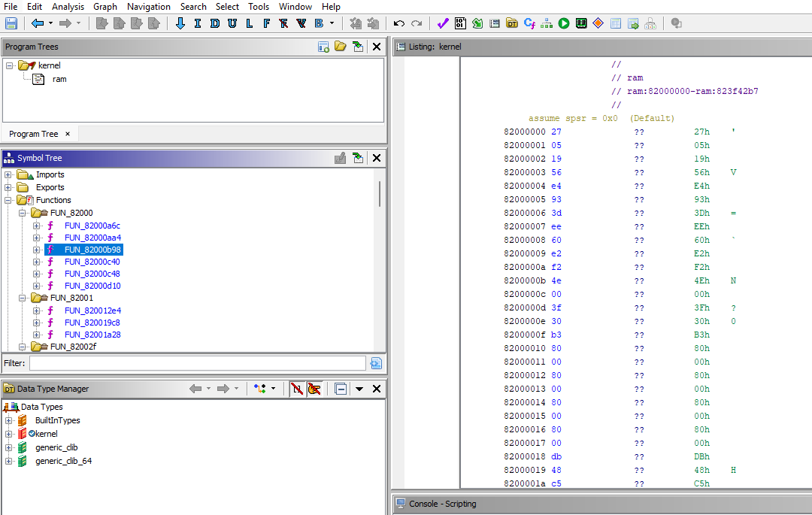Image resolution: width=812 pixels, height=515 pixels.
Task: Collapse the kernel node in Program Trees
Action: pyautogui.click(x=9, y=65)
